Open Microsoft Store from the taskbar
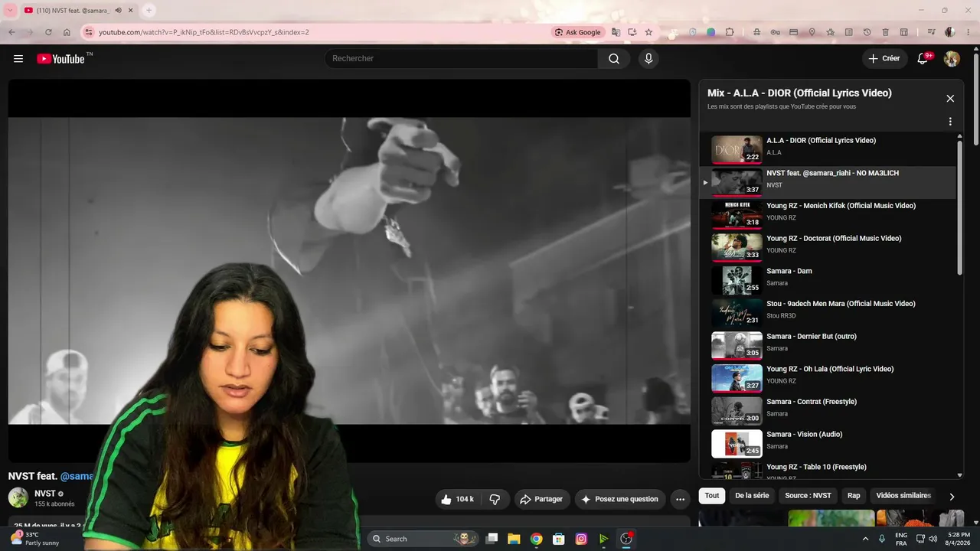The width and height of the screenshot is (980, 551). point(559,539)
